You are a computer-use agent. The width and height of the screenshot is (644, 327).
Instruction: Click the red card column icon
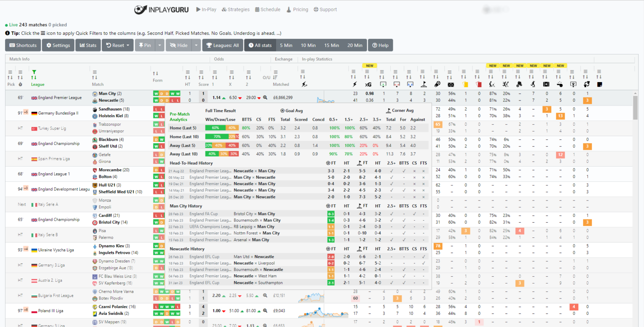[479, 84]
